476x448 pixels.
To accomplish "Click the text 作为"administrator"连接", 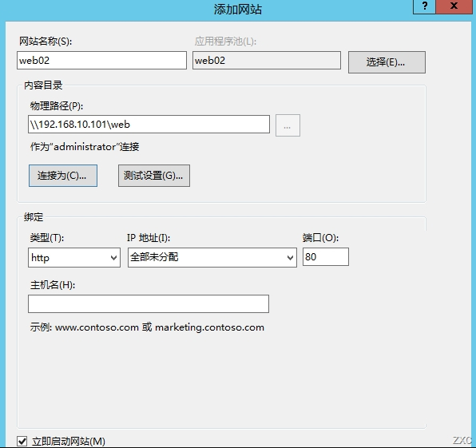I will pos(85,147).
